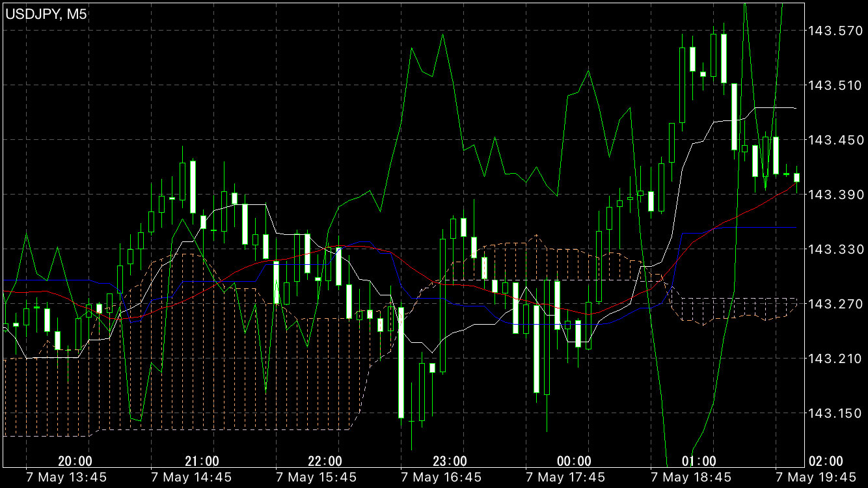Click the 02:00 time label
Viewport: 868px width, 488px height.
coord(826,461)
